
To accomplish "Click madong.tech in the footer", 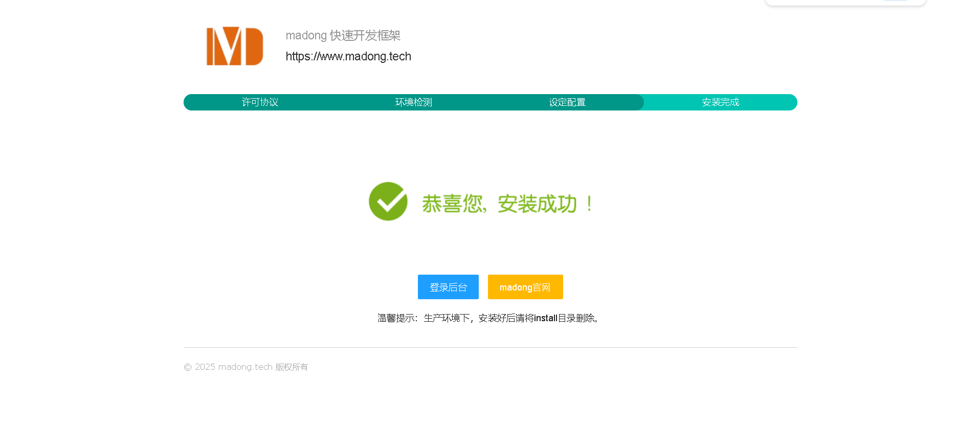I will [245, 367].
